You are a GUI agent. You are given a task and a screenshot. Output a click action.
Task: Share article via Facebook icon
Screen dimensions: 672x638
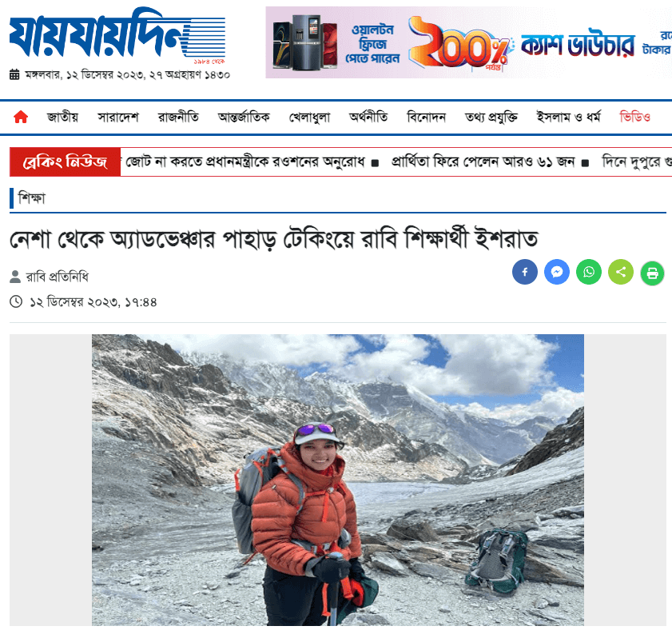[524, 272]
